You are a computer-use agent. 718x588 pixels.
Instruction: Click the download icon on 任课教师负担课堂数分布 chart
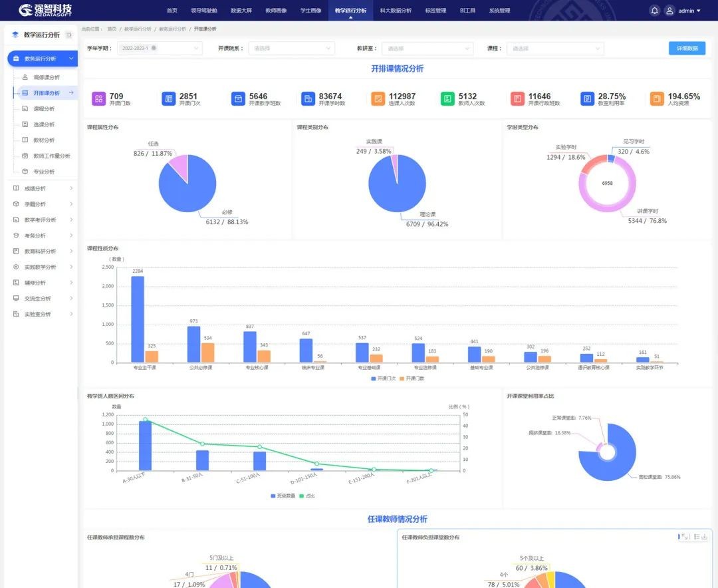click(x=704, y=537)
